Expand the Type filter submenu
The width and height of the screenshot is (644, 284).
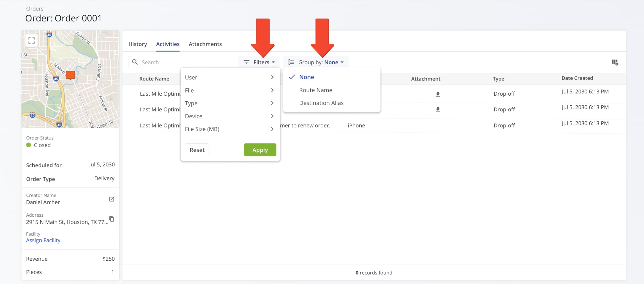tap(230, 103)
